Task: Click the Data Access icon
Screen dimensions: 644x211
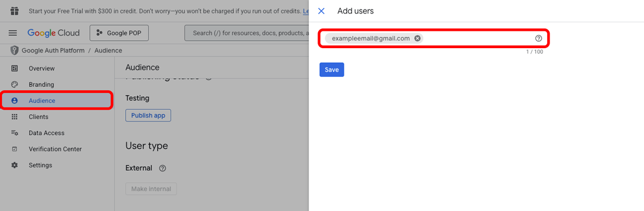Action: pyautogui.click(x=15, y=133)
